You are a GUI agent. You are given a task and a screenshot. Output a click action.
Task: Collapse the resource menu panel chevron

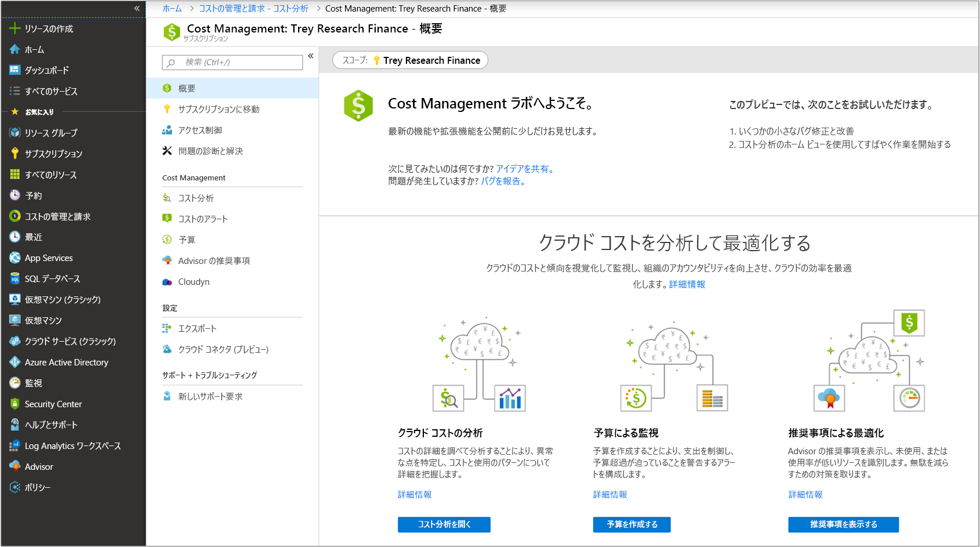tap(311, 56)
